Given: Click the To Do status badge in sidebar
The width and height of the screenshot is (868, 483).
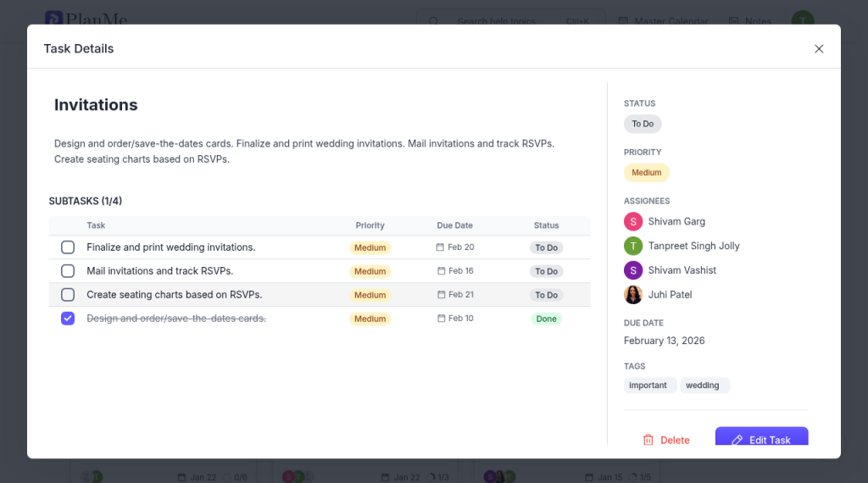Looking at the screenshot, I should tap(643, 124).
